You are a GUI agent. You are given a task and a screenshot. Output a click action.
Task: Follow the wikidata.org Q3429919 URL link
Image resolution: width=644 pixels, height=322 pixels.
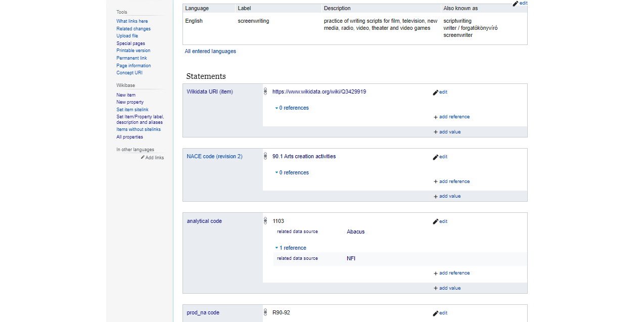pos(319,92)
